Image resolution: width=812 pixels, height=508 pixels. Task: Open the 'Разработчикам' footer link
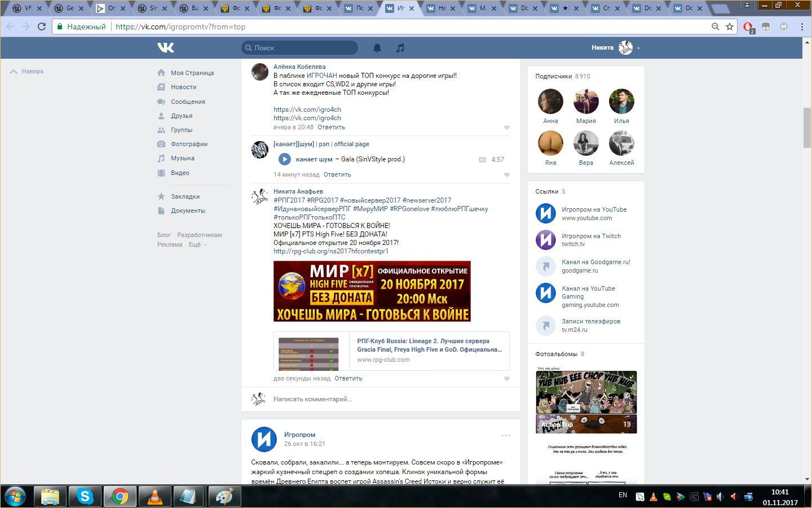click(200, 235)
